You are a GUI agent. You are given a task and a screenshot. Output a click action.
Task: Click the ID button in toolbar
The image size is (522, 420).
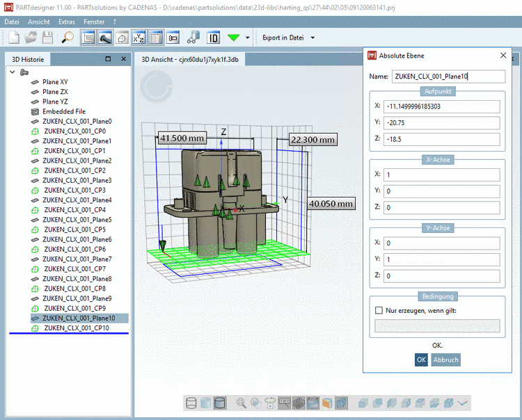coord(214,38)
